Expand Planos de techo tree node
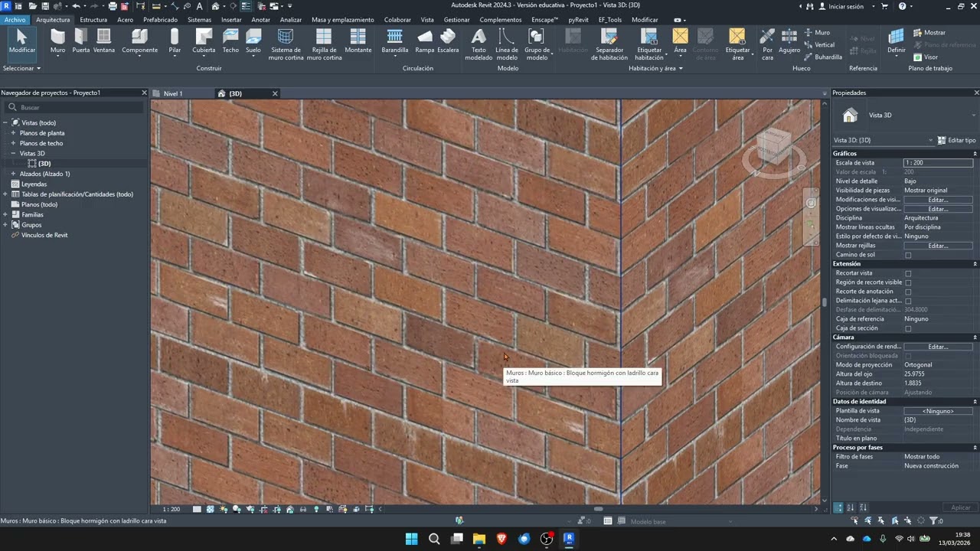The image size is (980, 551). pos(13,143)
